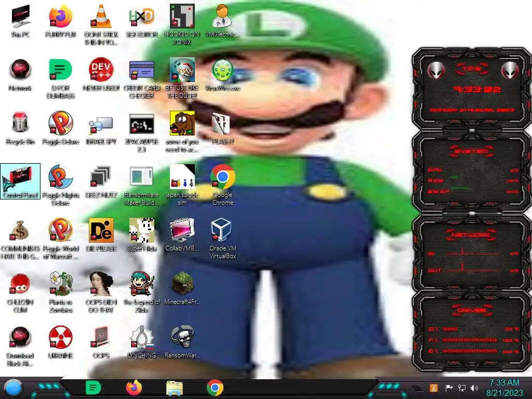Click the CPU usage row

(473, 170)
